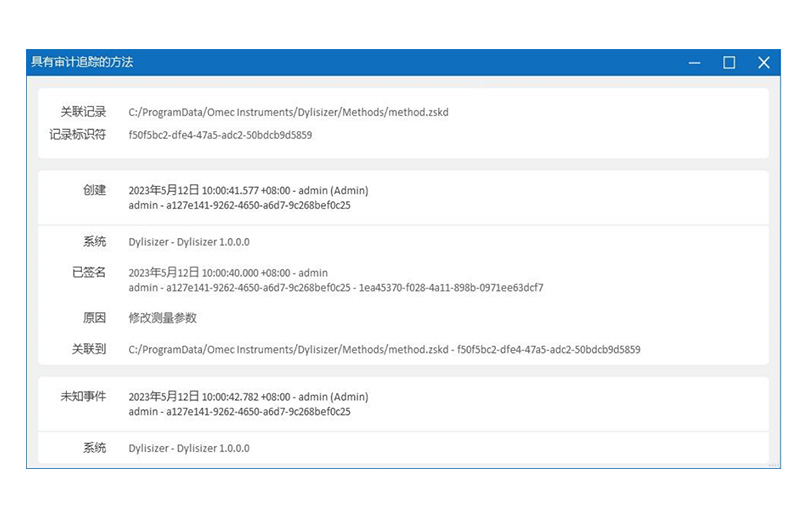The image size is (800, 524).
Task: Click the 关联记录 label
Action: coord(83,112)
